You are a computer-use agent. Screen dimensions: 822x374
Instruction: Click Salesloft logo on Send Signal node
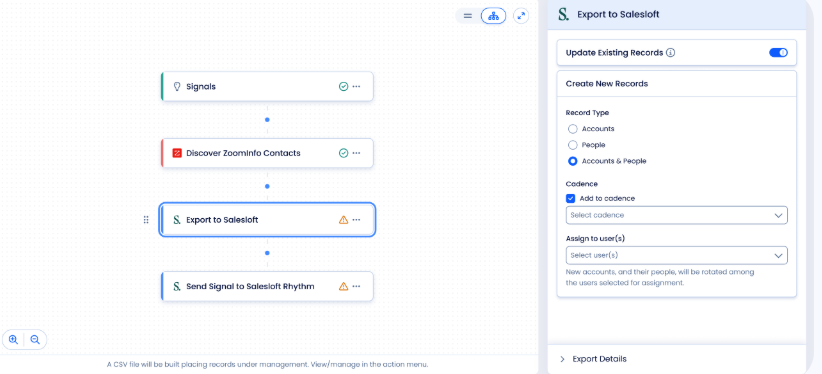pos(177,286)
